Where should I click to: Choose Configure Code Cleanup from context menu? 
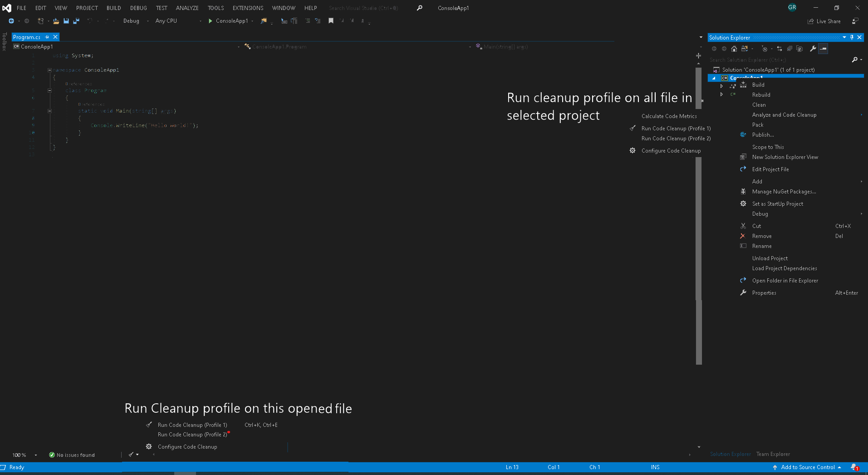[671, 150]
